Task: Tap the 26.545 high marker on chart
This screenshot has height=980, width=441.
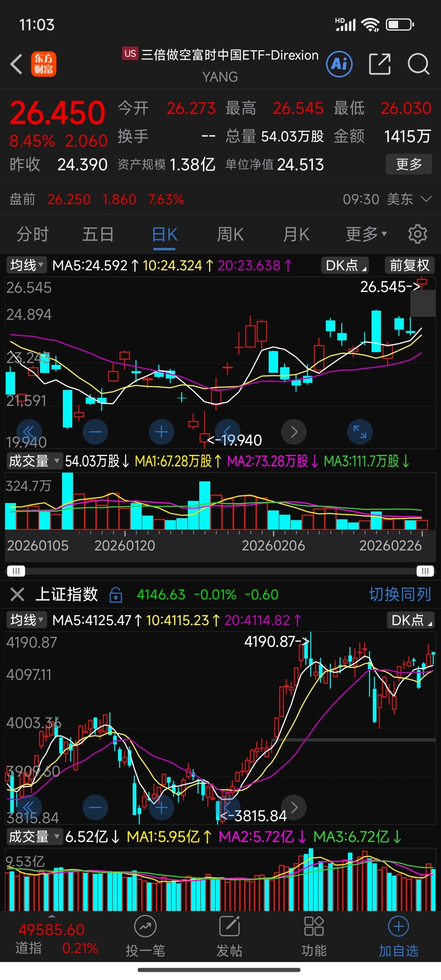Action: pyautogui.click(x=390, y=287)
